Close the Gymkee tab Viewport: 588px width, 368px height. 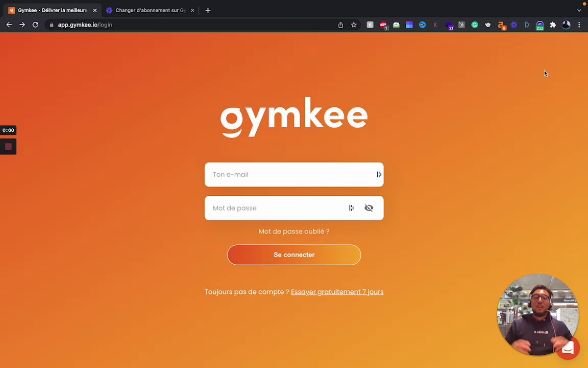tap(95, 11)
